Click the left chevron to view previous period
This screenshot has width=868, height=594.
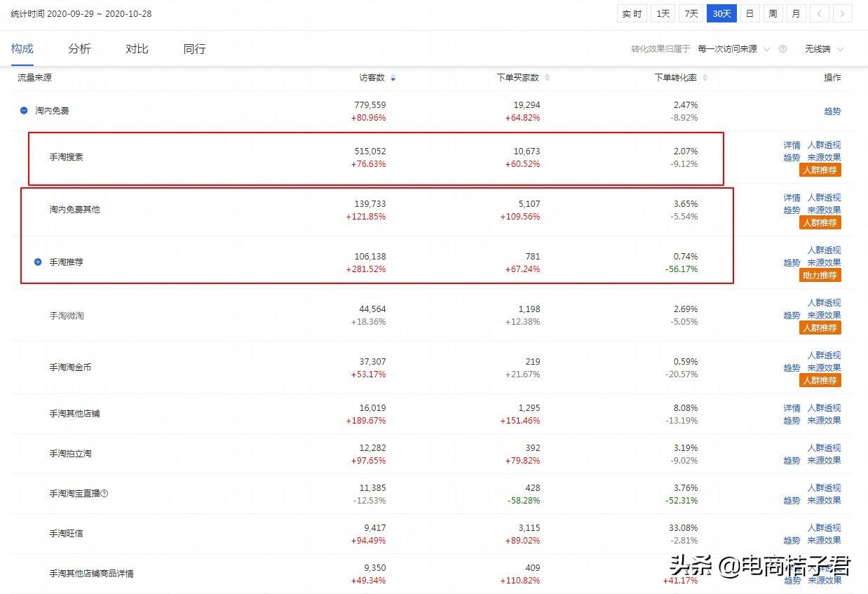820,13
